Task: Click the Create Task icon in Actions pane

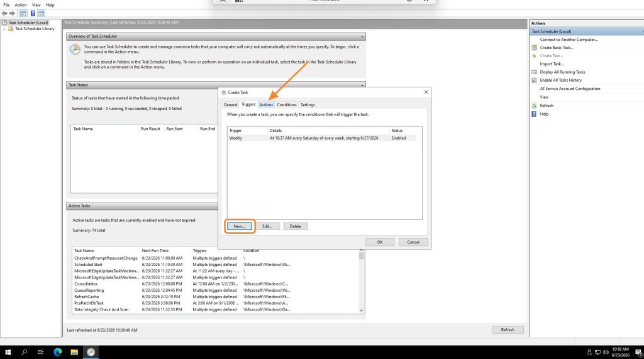Action: [x=535, y=56]
